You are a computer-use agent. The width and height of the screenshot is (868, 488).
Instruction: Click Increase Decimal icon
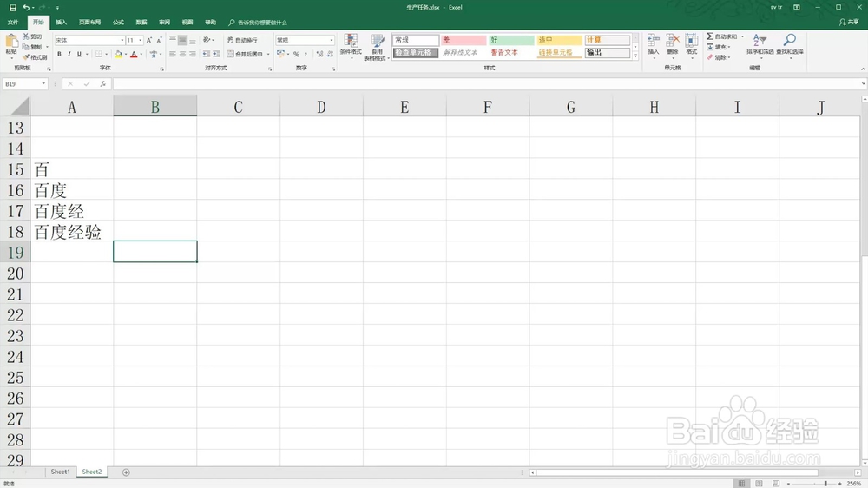(x=319, y=55)
